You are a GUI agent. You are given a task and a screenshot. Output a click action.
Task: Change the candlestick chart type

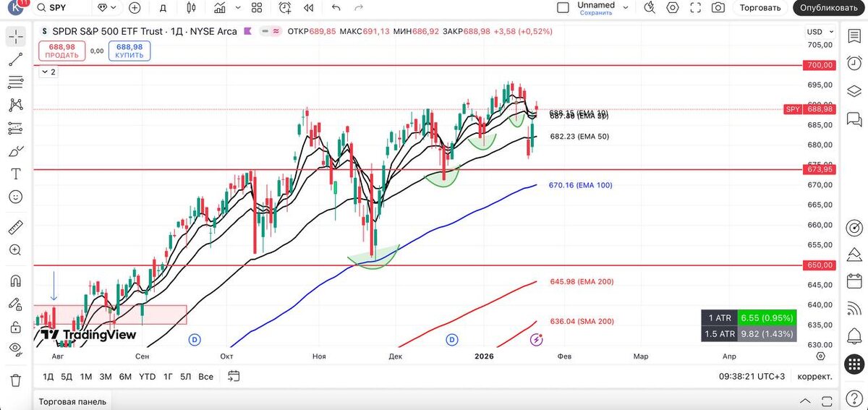point(191,8)
